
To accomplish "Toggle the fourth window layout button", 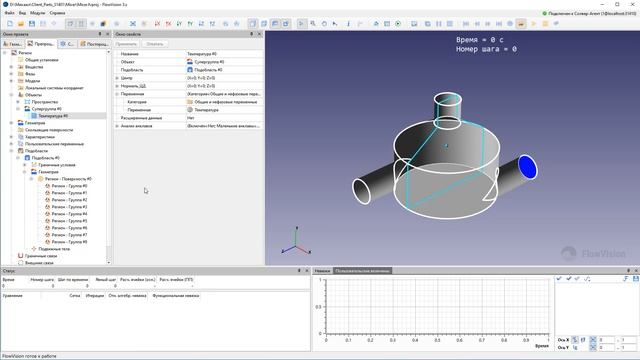I will click(x=286, y=24).
